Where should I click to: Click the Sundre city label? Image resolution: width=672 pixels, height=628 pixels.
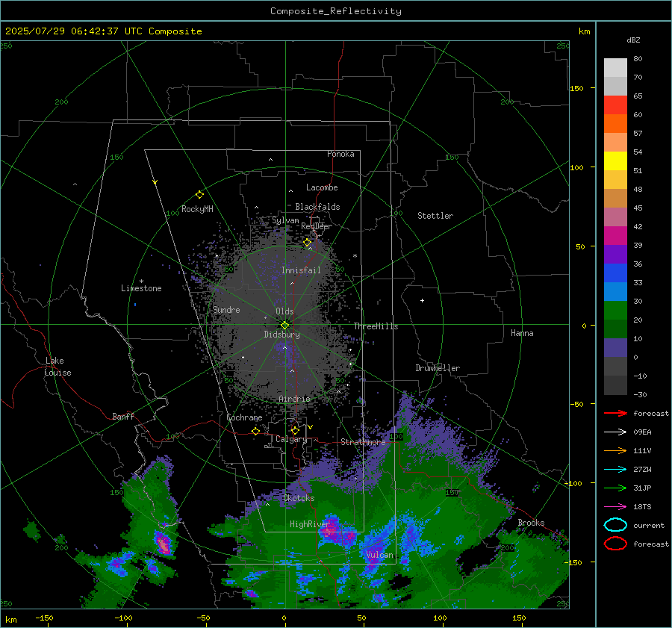[226, 309]
